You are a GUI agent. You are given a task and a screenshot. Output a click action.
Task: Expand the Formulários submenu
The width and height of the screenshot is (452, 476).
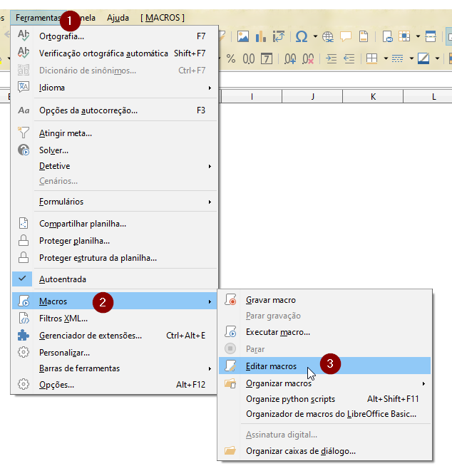(115, 202)
